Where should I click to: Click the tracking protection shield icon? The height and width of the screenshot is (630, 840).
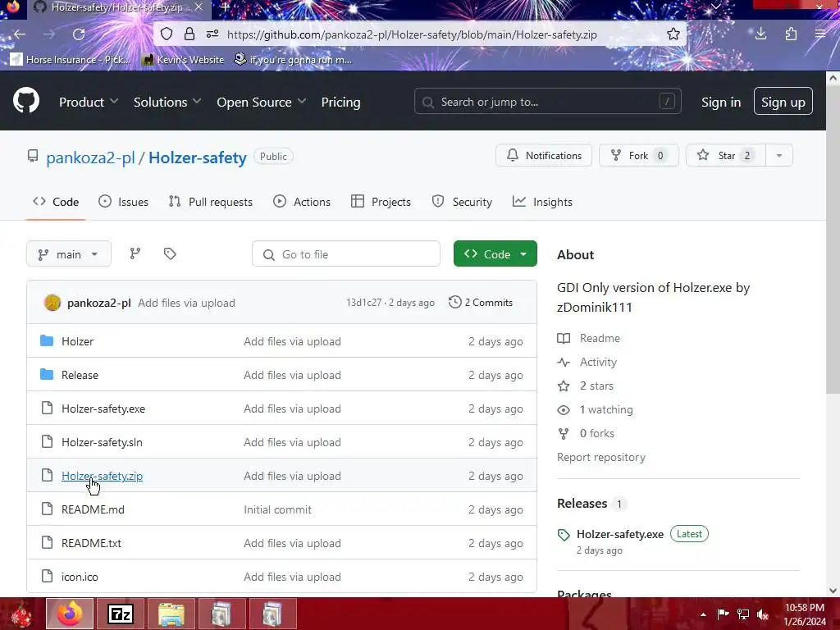(167, 34)
